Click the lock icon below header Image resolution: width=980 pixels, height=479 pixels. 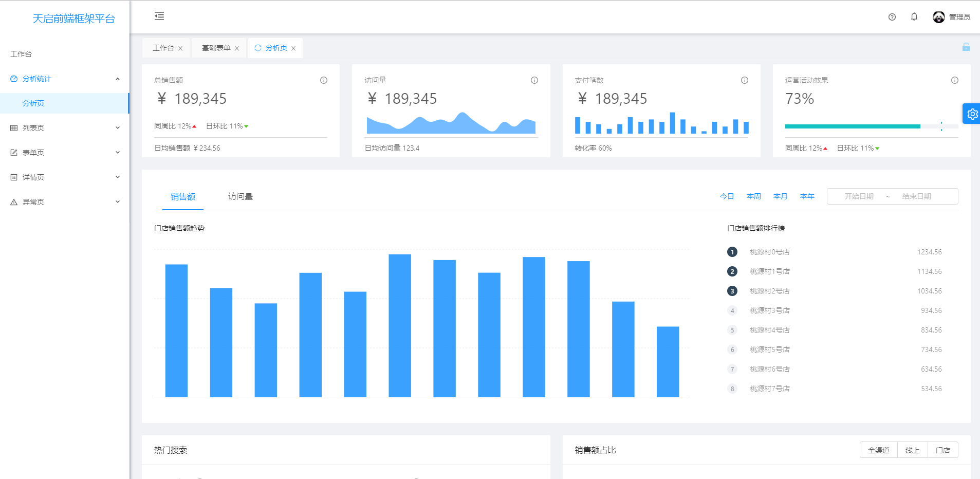point(966,47)
